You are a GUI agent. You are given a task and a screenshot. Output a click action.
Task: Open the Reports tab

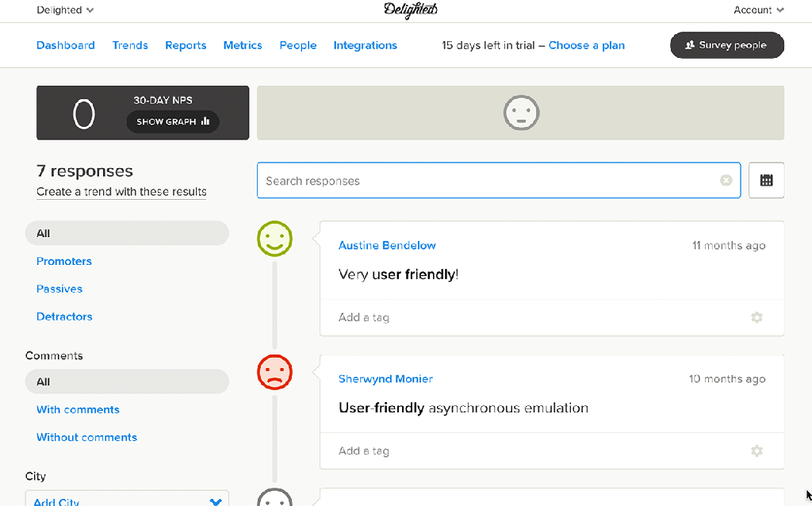click(186, 45)
